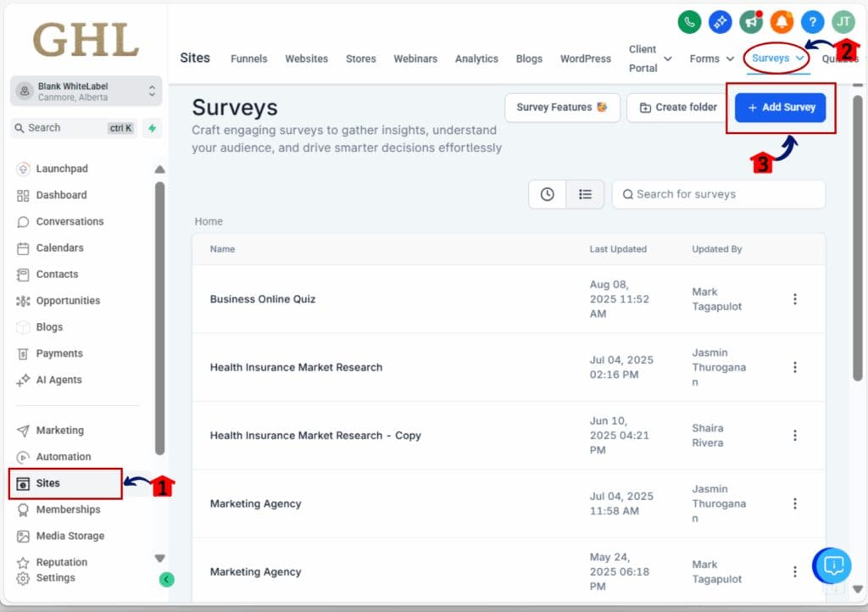Select Sites in the left sidebar
This screenshot has width=868, height=612.
coord(51,483)
